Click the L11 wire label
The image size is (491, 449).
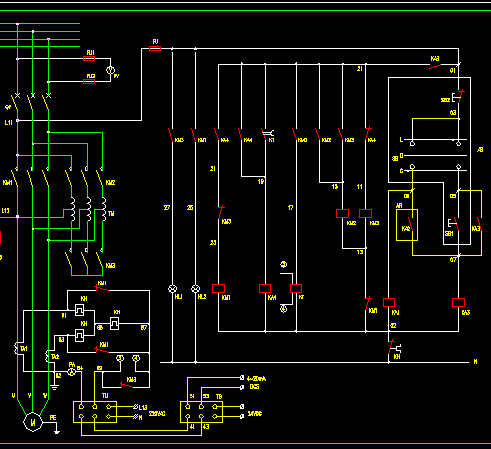coord(8,123)
